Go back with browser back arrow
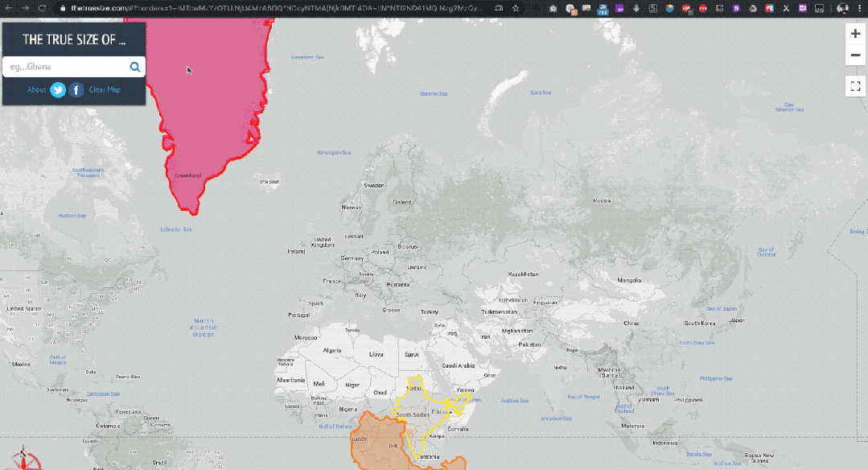This screenshot has width=868, height=470. (9, 8)
